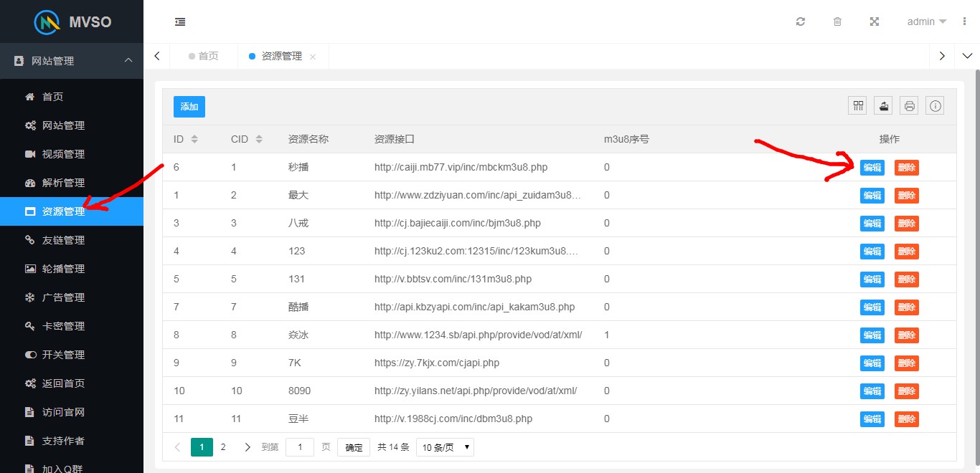Image resolution: width=980 pixels, height=473 pixels.
Task: Click the vertical dots more-options icon
Action: point(964,21)
